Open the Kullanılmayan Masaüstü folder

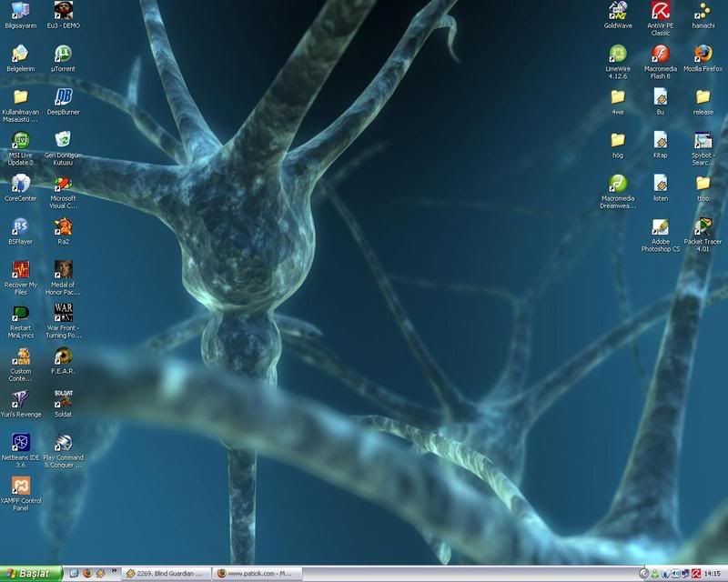(x=20, y=105)
